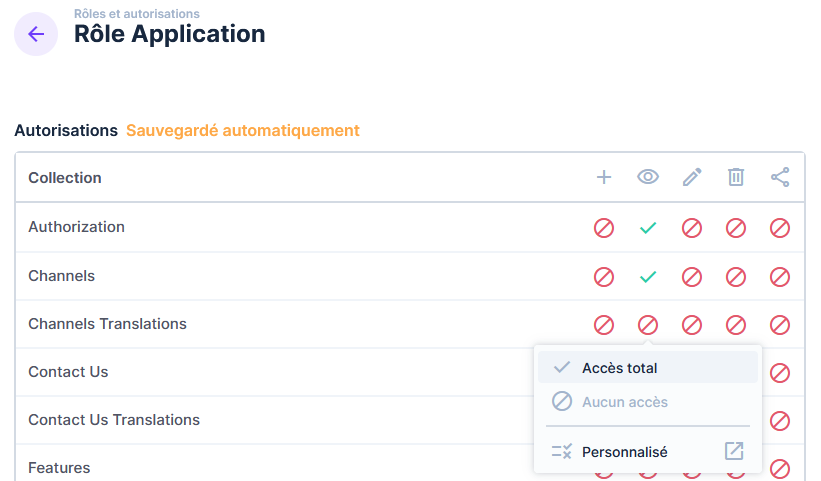Toggle Channels read permission checkmark

(x=648, y=276)
